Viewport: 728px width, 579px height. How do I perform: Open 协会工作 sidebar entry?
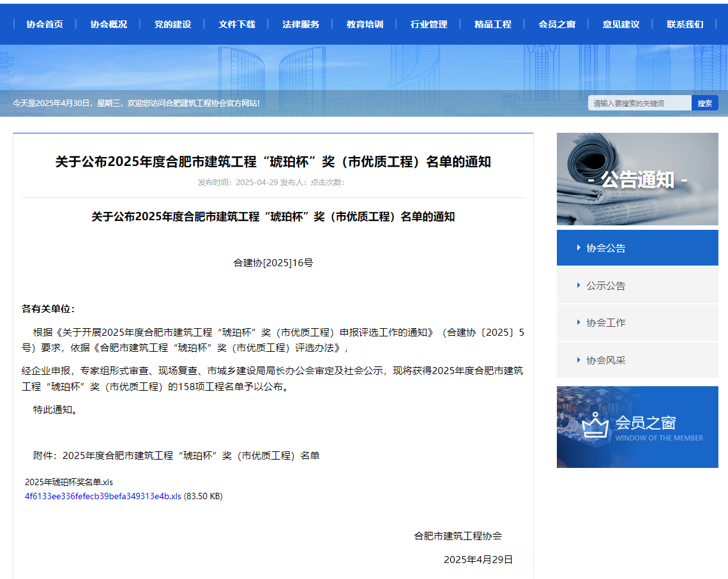pos(637,322)
